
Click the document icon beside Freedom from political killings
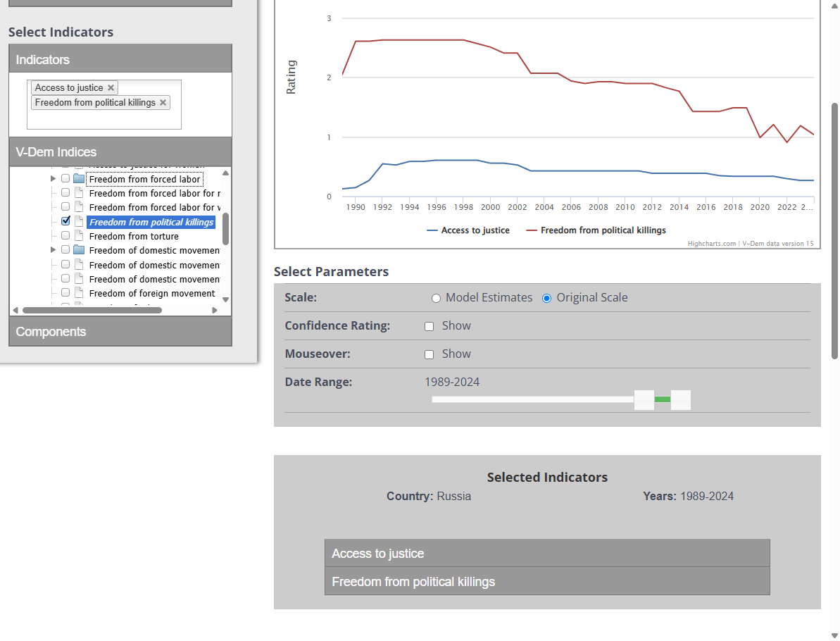pos(79,221)
